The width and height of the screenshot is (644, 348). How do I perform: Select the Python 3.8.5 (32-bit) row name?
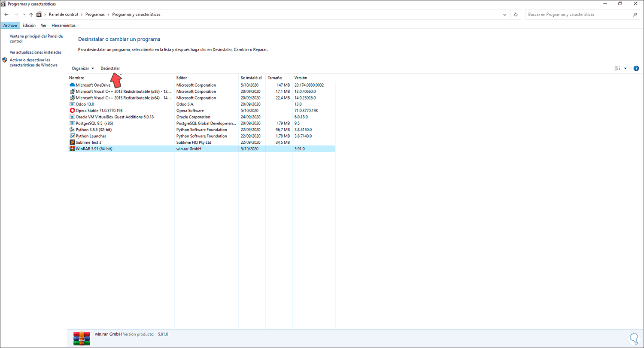click(x=94, y=130)
